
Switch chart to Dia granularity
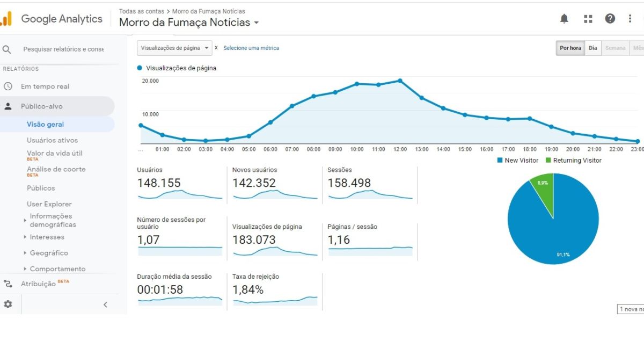(x=593, y=48)
